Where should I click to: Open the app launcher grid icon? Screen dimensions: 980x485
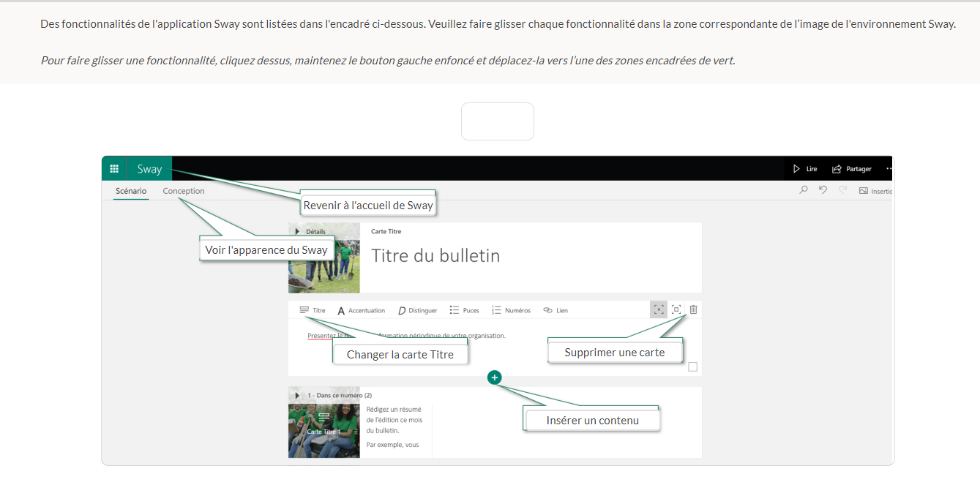click(x=114, y=169)
